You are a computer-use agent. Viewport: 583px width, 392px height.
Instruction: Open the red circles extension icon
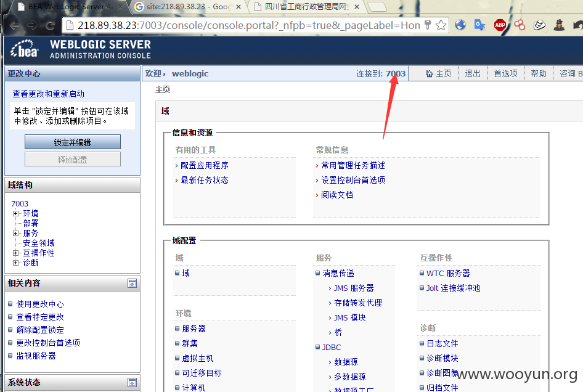click(520, 25)
